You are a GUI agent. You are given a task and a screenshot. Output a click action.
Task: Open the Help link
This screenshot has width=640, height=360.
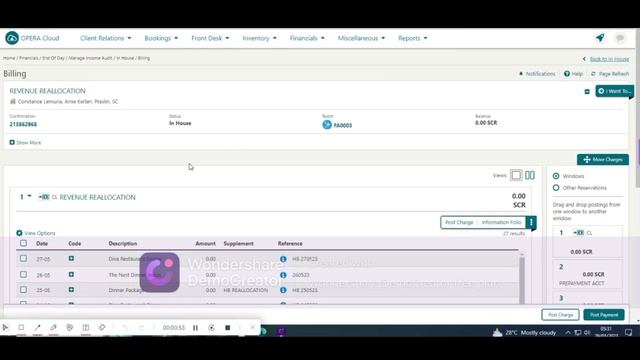pyautogui.click(x=573, y=74)
